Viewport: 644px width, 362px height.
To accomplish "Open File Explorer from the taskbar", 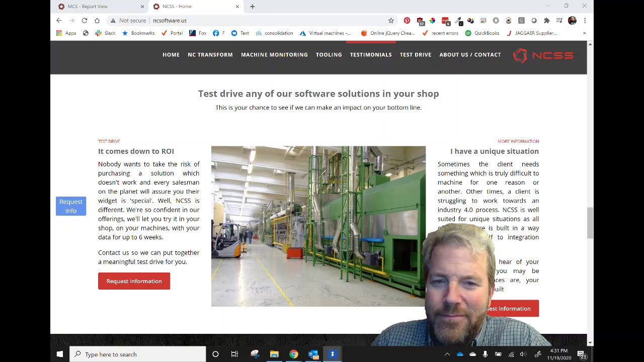I will pos(274,354).
